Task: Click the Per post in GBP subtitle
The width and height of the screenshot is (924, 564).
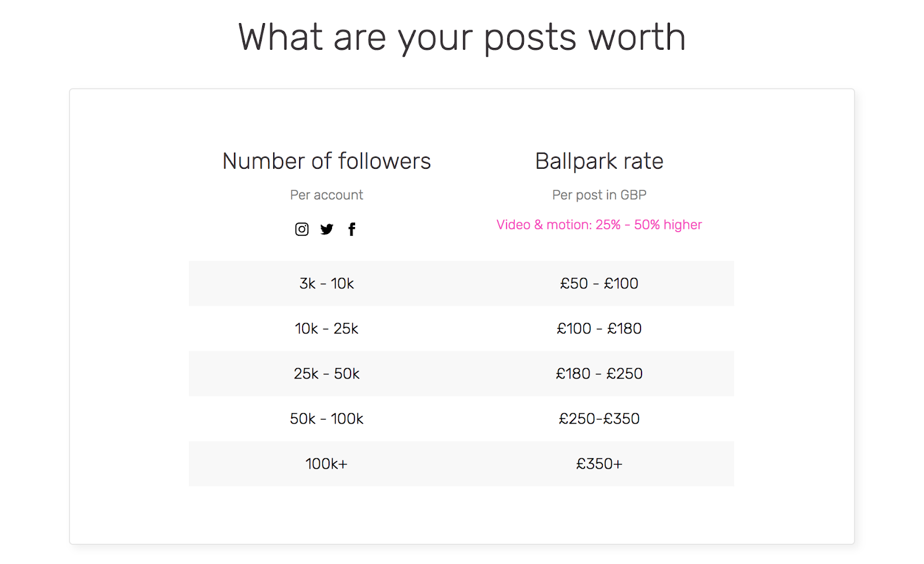Action: point(599,195)
